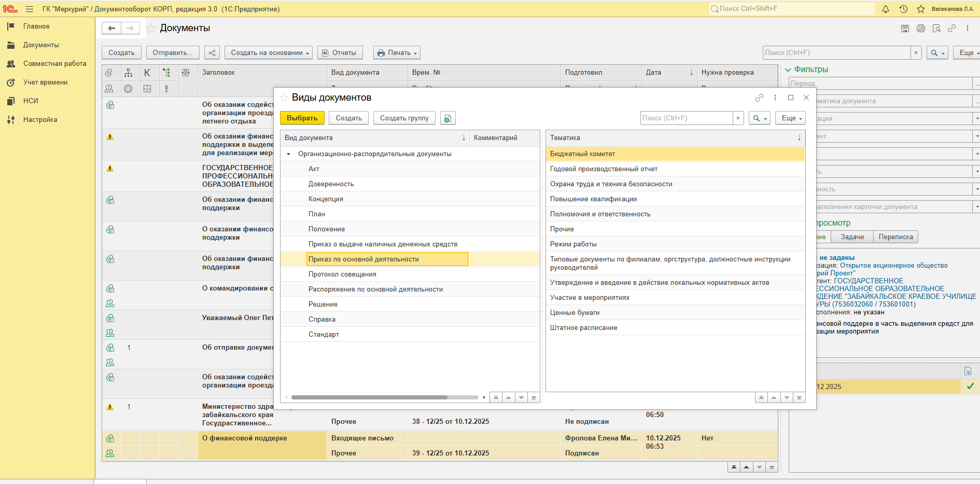Open notifications bell in top bar
This screenshot has height=484, width=980.
(886, 9)
